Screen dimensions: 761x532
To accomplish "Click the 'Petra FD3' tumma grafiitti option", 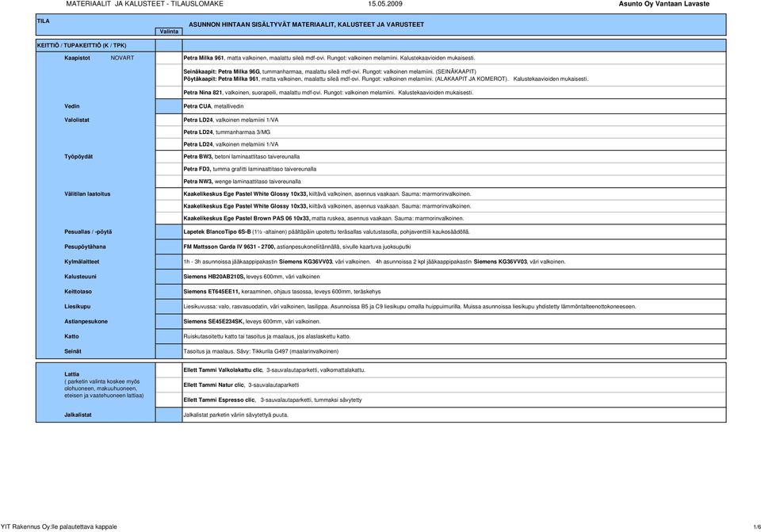I will [x=250, y=170].
